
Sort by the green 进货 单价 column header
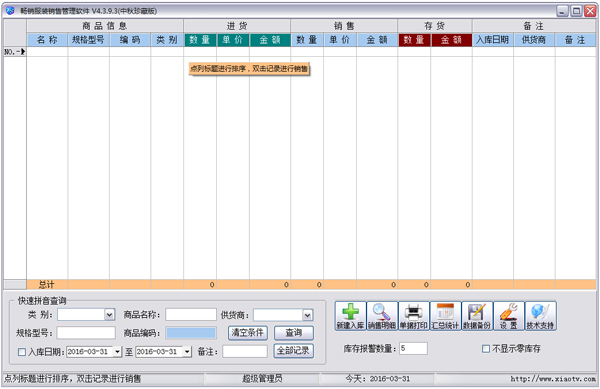pyautogui.click(x=233, y=40)
